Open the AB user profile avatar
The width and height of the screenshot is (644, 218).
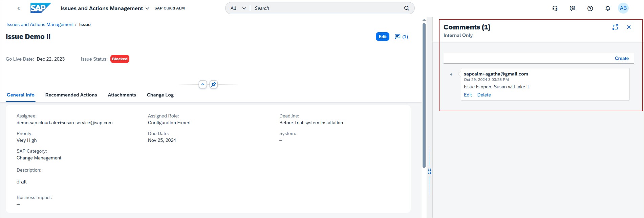[623, 8]
